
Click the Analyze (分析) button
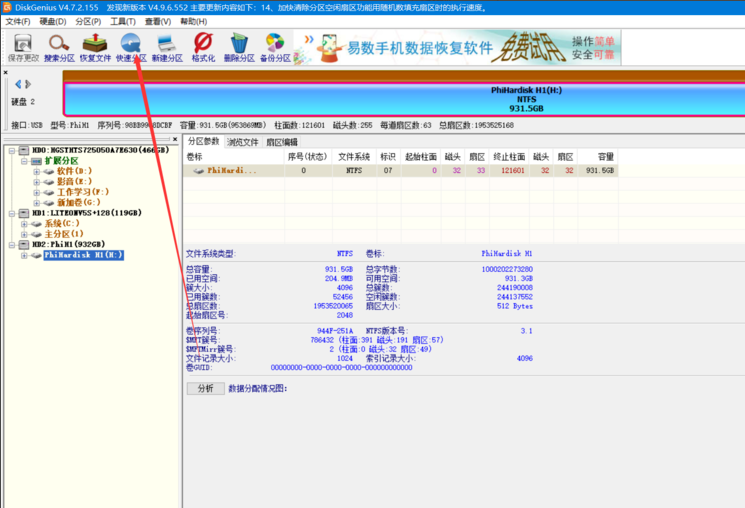point(205,388)
